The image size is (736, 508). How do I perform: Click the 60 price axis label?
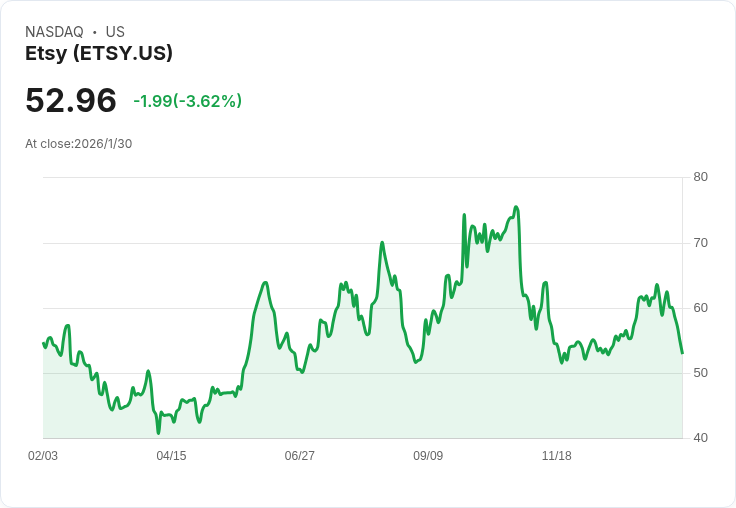(x=700, y=308)
